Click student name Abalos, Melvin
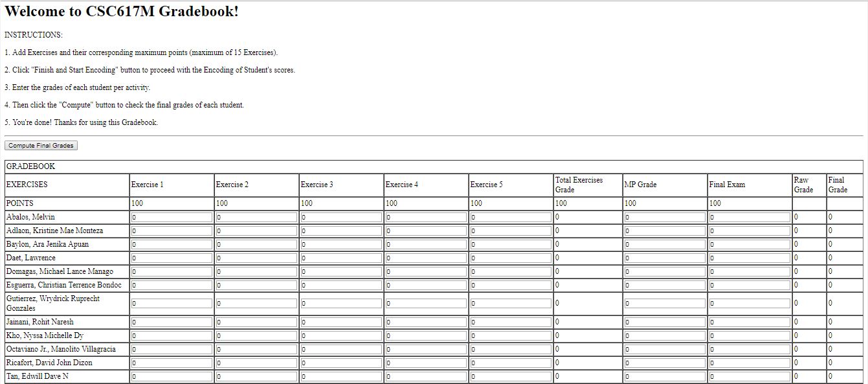Screen dimensions: 868x384 [31, 218]
